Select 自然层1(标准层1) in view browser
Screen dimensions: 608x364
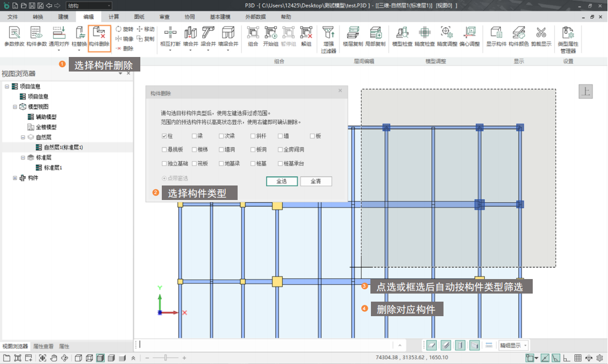pyautogui.click(x=63, y=147)
